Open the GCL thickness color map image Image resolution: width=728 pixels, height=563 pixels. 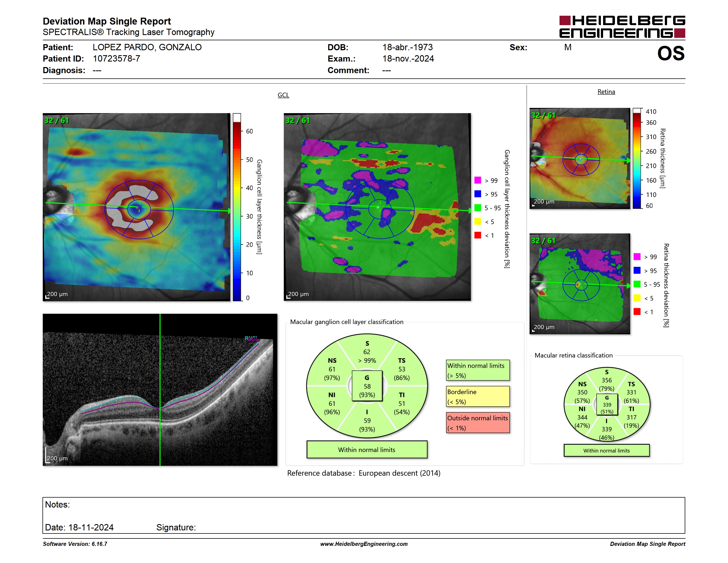pos(136,207)
